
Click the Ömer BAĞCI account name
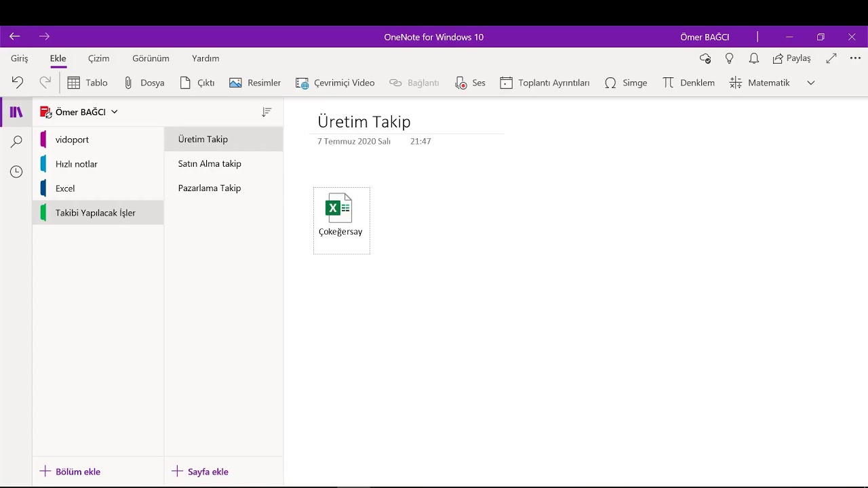[705, 37]
